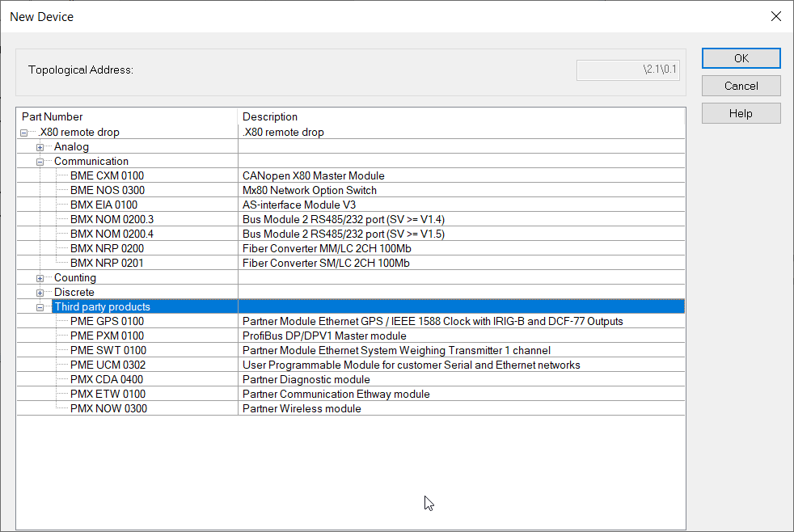Select the Discrete tree label
Image resolution: width=794 pixels, height=532 pixels.
pos(74,293)
